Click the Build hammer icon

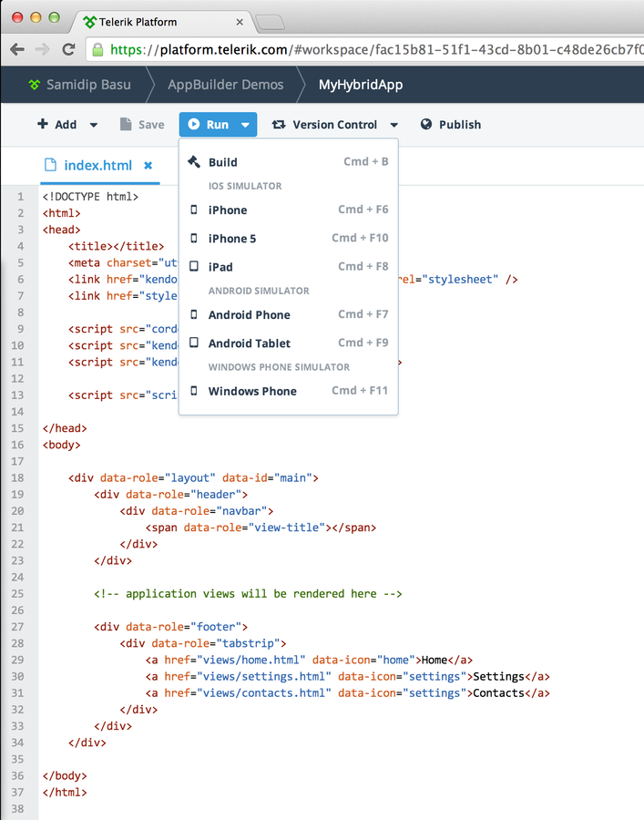click(x=194, y=161)
